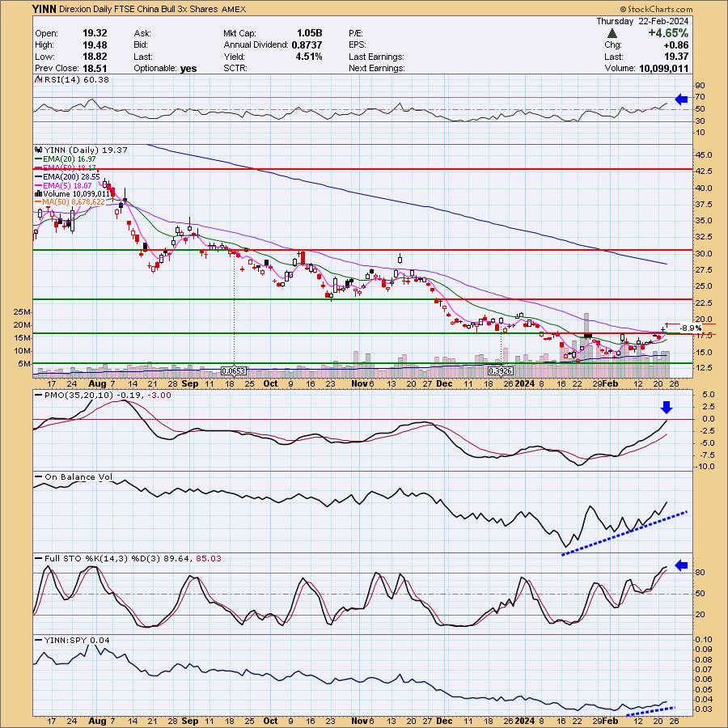Click the 42.5 price axis label
Viewport: 728px width, 728px height.
click(704, 171)
